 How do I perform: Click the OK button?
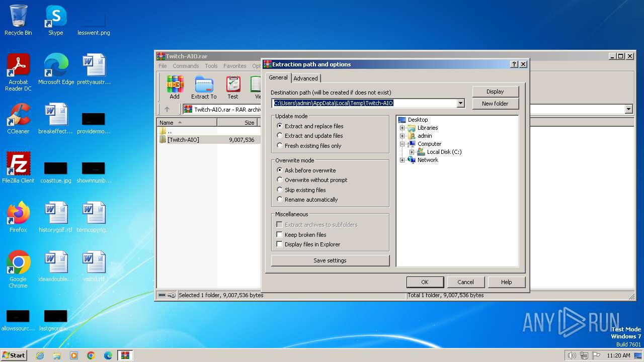425,282
